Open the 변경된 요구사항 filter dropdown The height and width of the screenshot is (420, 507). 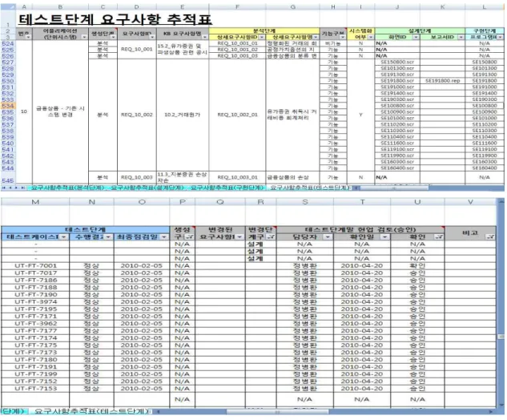click(239, 237)
